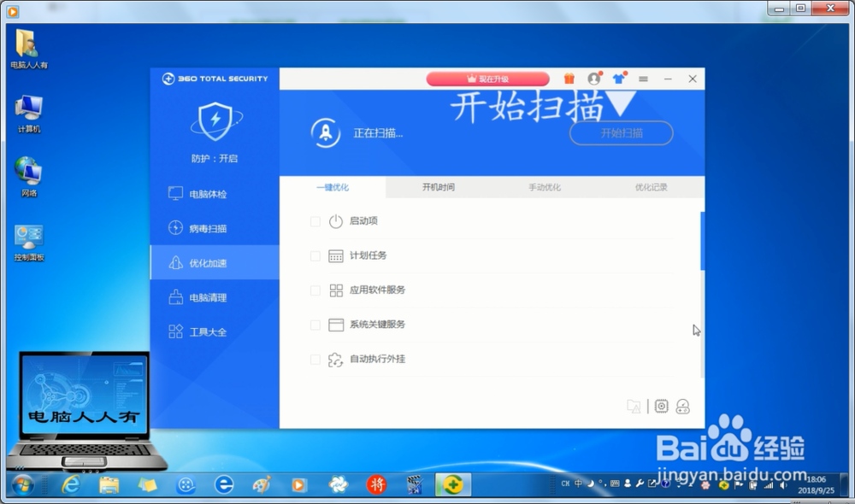Open the user account avatar icon

point(594,79)
